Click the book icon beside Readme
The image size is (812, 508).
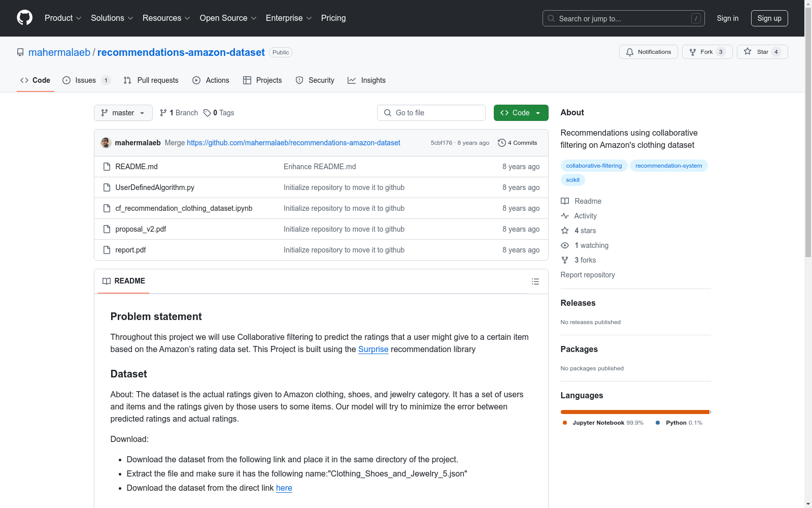click(x=565, y=201)
